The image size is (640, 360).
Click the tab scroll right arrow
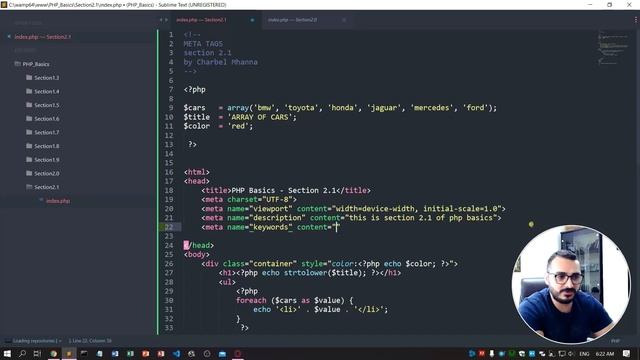point(166,20)
